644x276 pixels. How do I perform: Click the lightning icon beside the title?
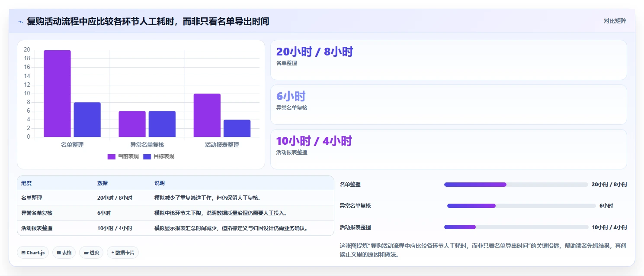click(20, 22)
